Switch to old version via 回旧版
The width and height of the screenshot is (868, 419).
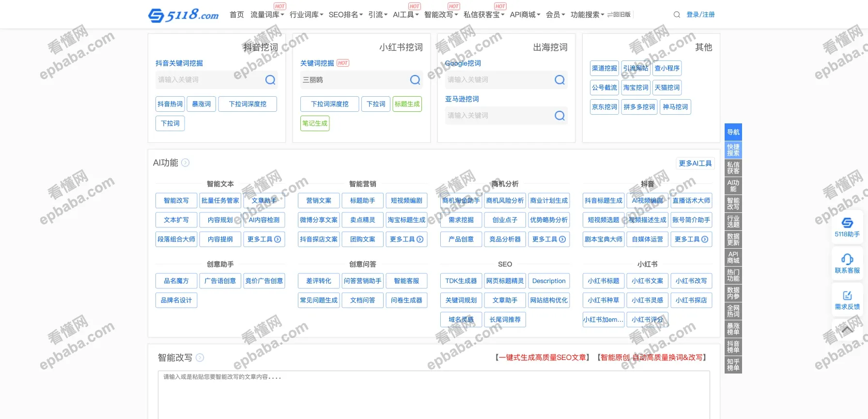[x=619, y=15]
